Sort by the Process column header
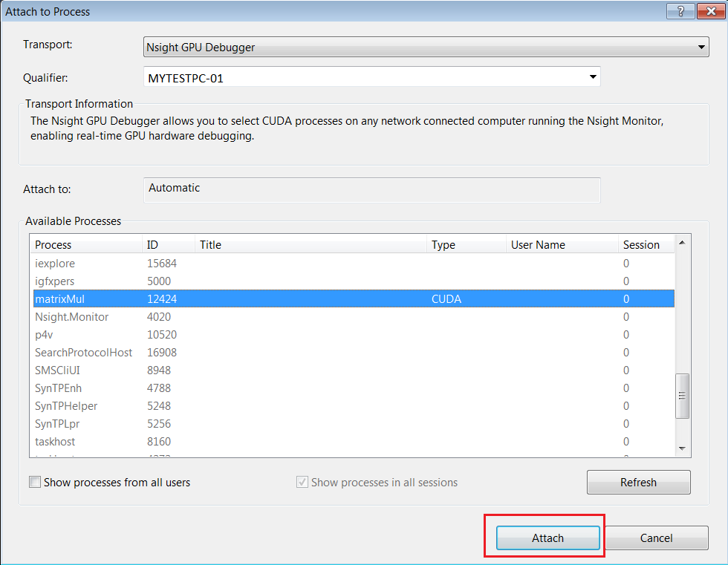 (x=53, y=245)
